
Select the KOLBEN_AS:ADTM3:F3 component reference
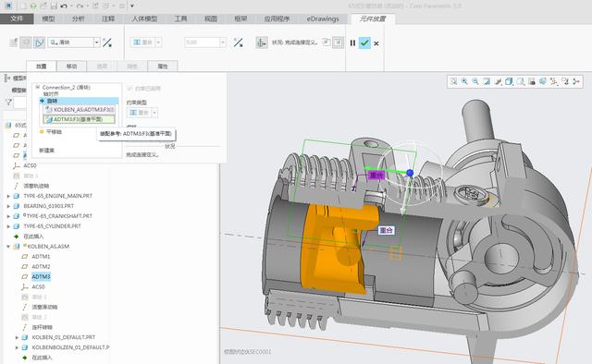click(80, 110)
